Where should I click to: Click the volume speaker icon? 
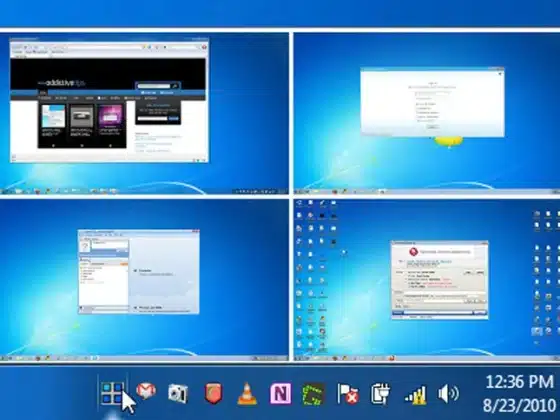click(448, 394)
